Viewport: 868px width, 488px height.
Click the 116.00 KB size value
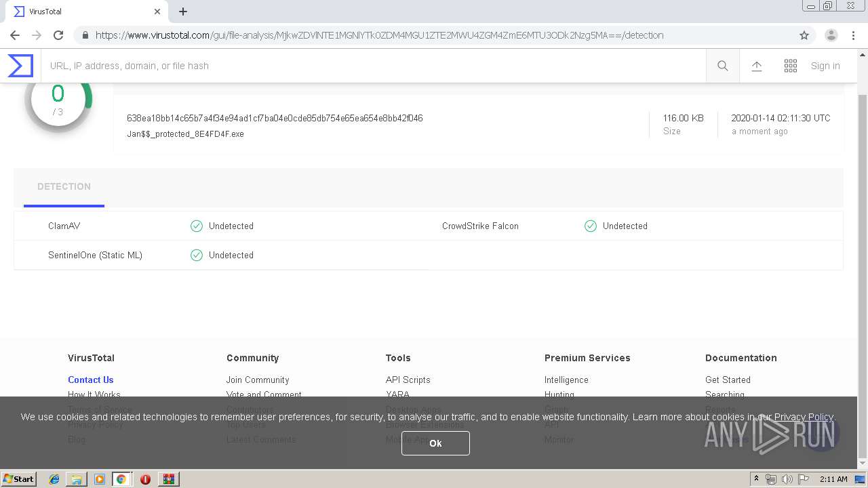684,118
